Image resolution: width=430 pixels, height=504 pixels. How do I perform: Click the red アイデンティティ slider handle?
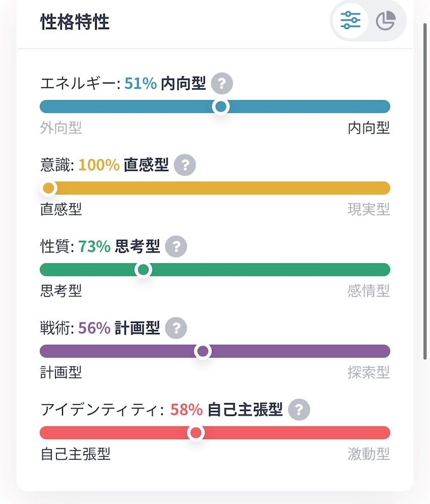pos(196,433)
